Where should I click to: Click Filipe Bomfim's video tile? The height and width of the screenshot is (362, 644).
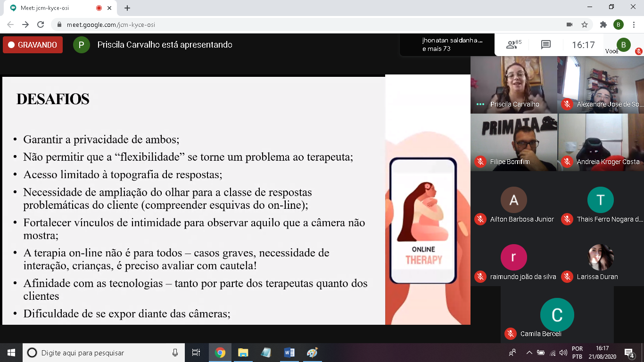514,142
